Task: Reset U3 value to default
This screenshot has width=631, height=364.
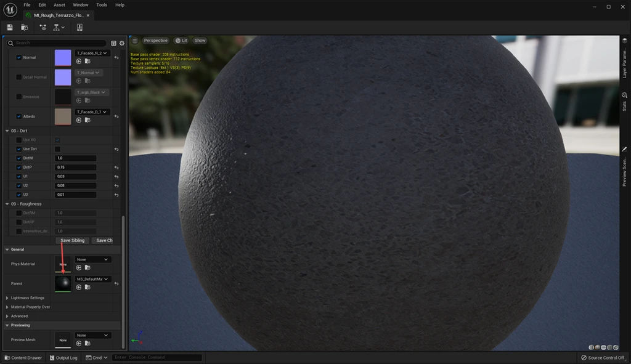Action: point(116,195)
